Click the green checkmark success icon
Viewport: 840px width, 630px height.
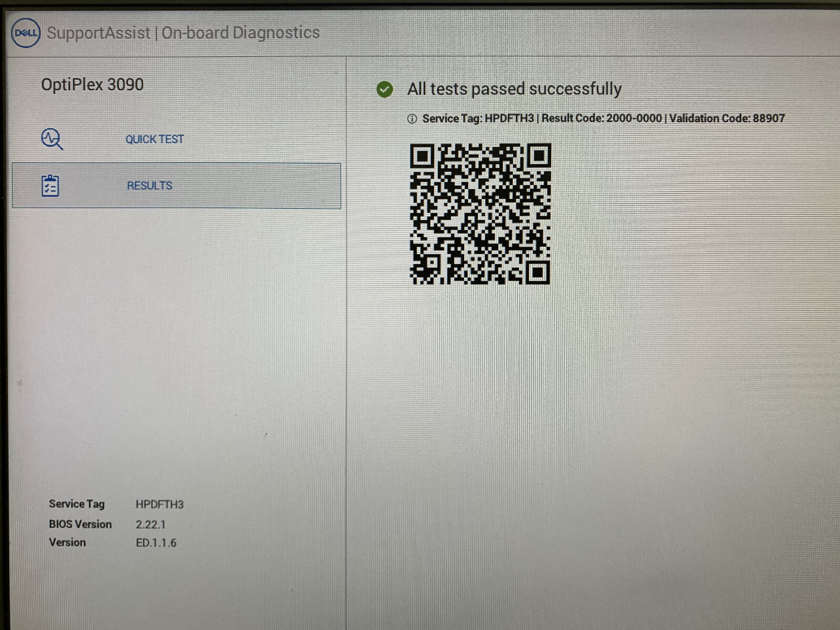point(385,89)
